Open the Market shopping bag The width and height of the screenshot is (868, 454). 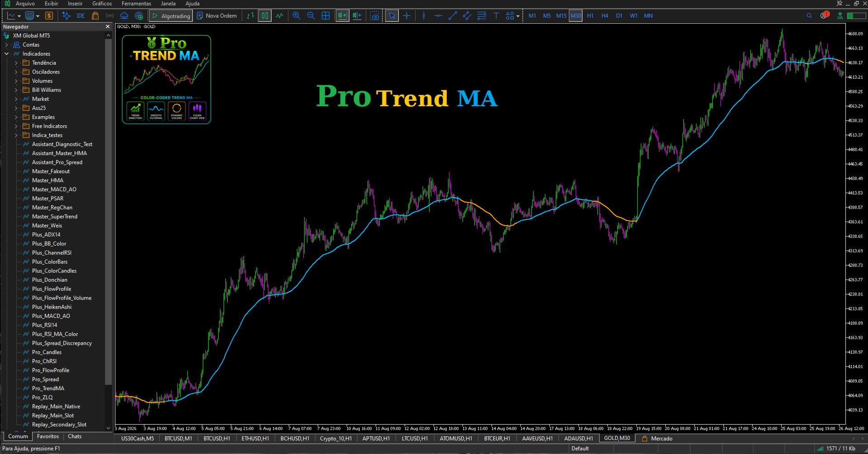click(x=95, y=16)
